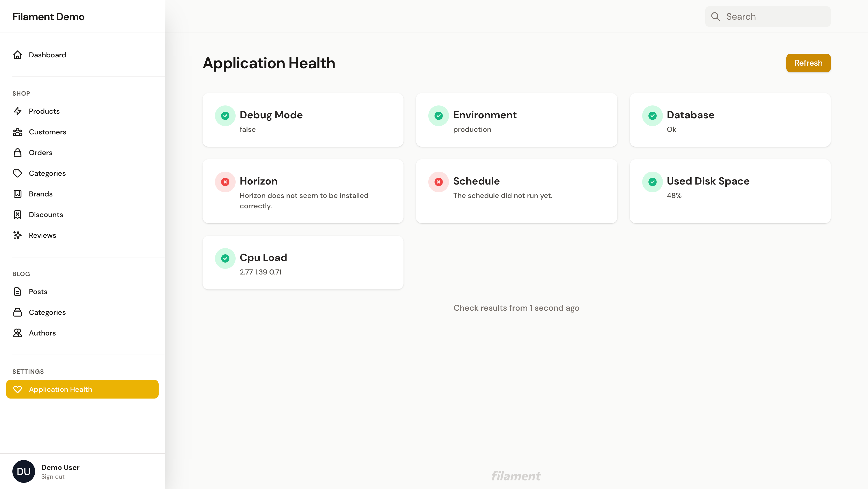
Task: Click the heart icon next to Application Health
Action: 18,389
